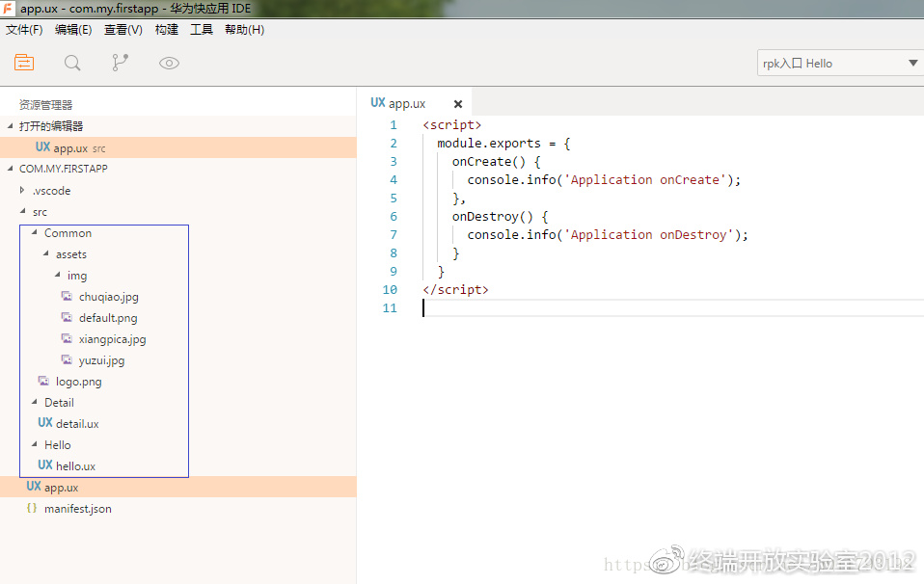Viewport: 924px width, 584px height.
Task: Collapse the COM.MY.FIRSTAPP project root
Action: 10,169
